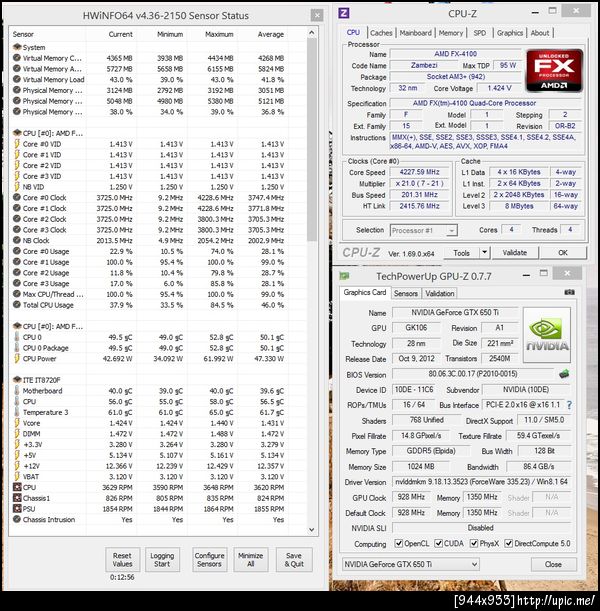Click the Temperature 3 thermometer icon
The height and width of the screenshot is (611, 600).
point(17,412)
